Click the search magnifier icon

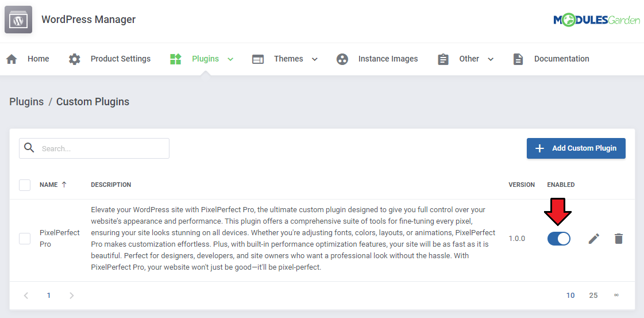coord(29,148)
